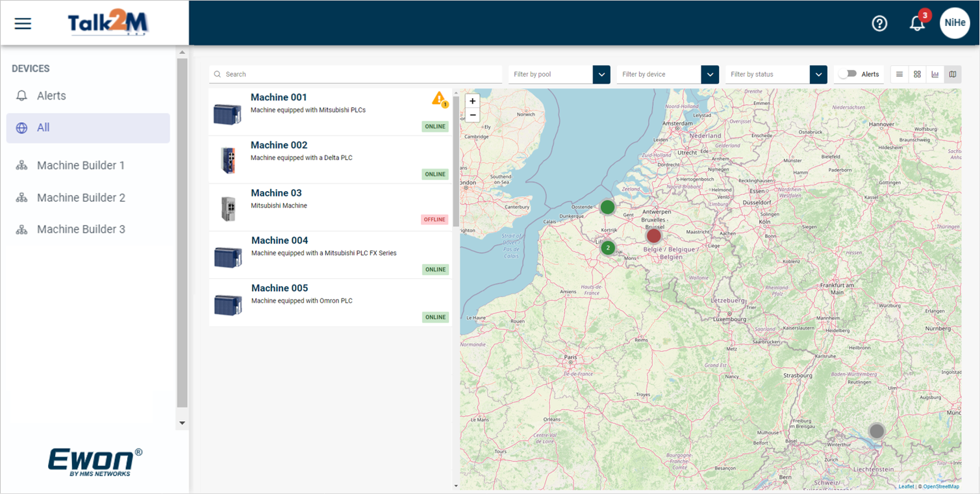Screen dimensions: 980x494
Task: Click ONLINE status badge of Machine 004
Action: (435, 269)
